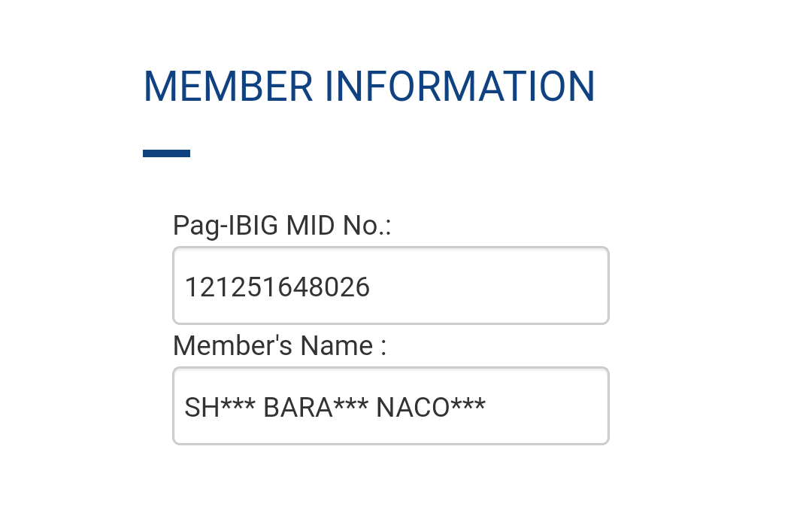
Task: Click empty space after NACO*** in name field
Action: click(x=545, y=406)
